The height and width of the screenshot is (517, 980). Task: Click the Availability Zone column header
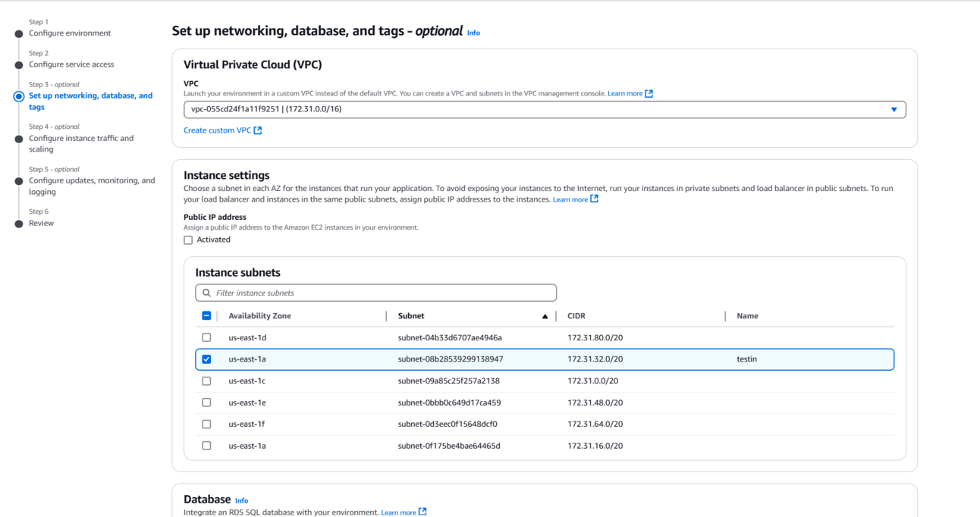click(259, 316)
